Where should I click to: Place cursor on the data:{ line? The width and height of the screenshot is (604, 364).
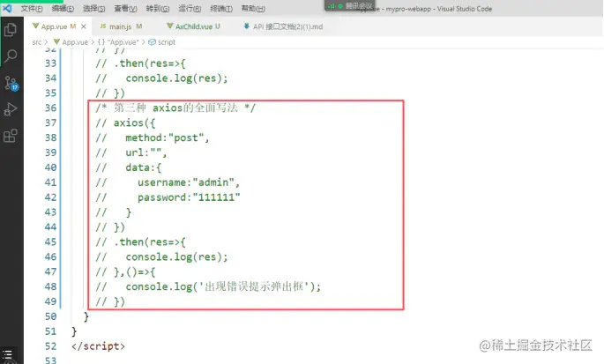[129, 167]
